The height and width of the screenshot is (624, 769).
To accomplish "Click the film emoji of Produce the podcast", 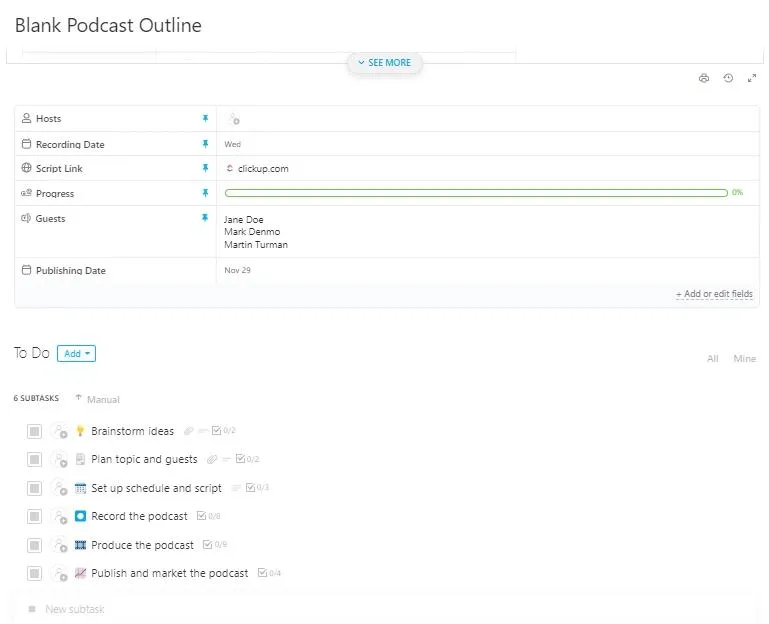I will [x=80, y=545].
